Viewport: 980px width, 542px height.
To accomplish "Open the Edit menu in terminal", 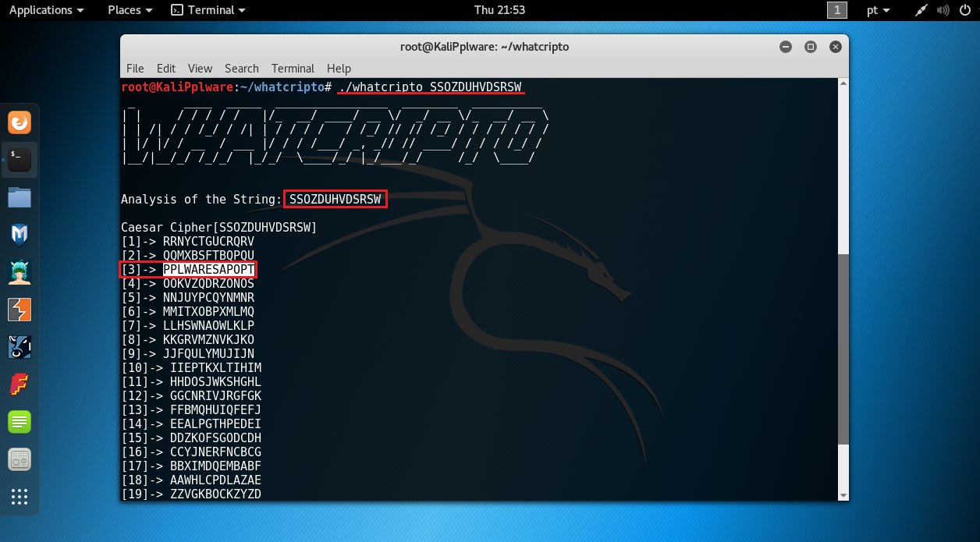I will (165, 69).
